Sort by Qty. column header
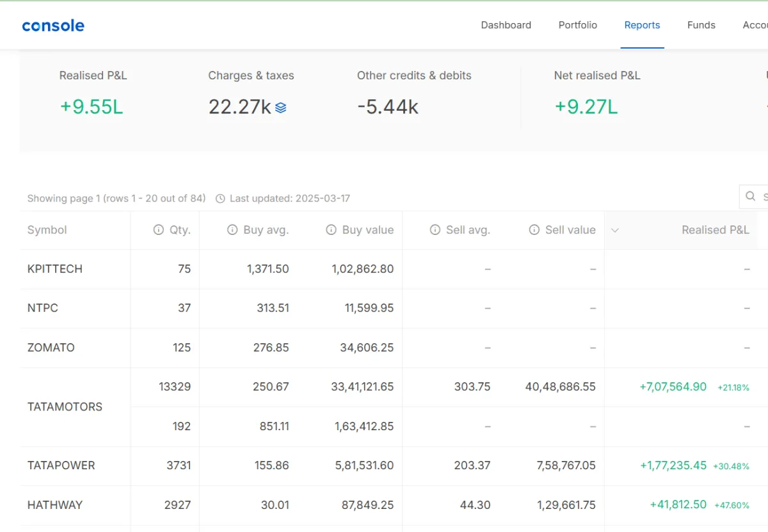This screenshot has width=768, height=532. 180,230
